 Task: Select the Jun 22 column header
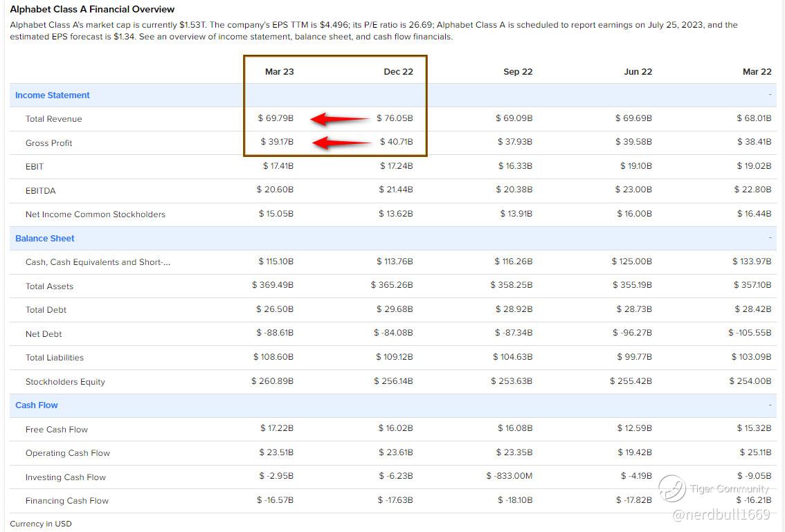click(x=638, y=72)
